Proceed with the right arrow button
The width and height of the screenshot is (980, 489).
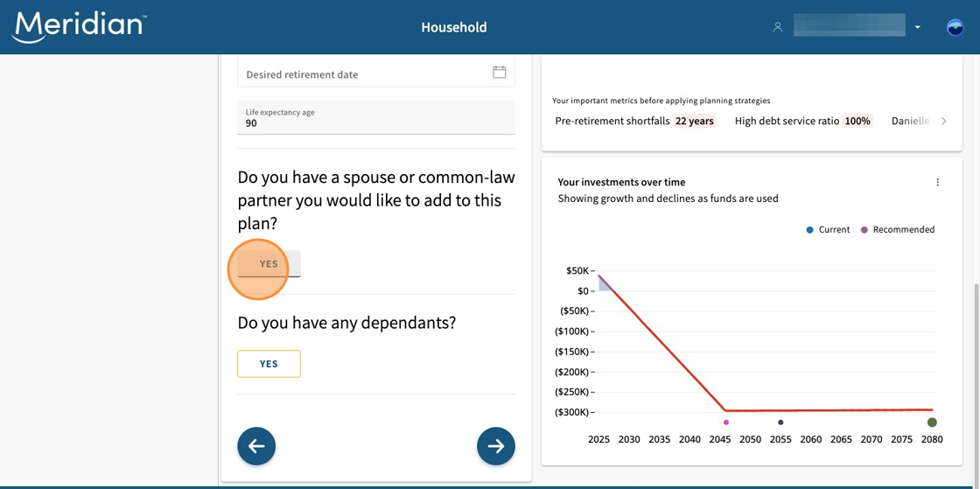click(495, 446)
